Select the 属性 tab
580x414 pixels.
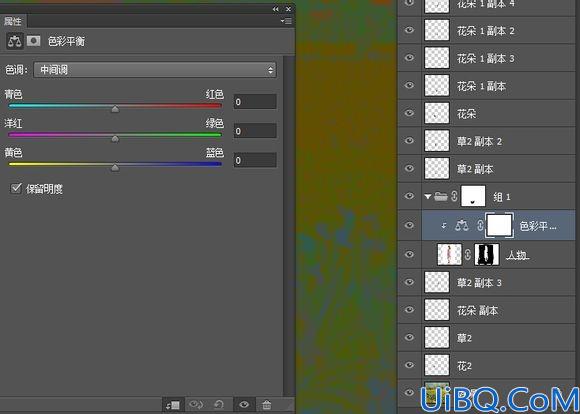coord(13,21)
